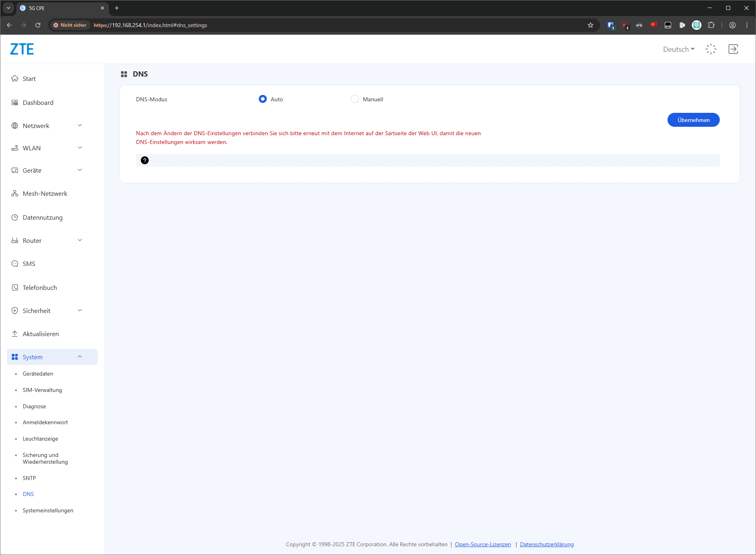Image resolution: width=756 pixels, height=555 pixels.
Task: Click the loading spinner icon in header
Action: (x=711, y=49)
